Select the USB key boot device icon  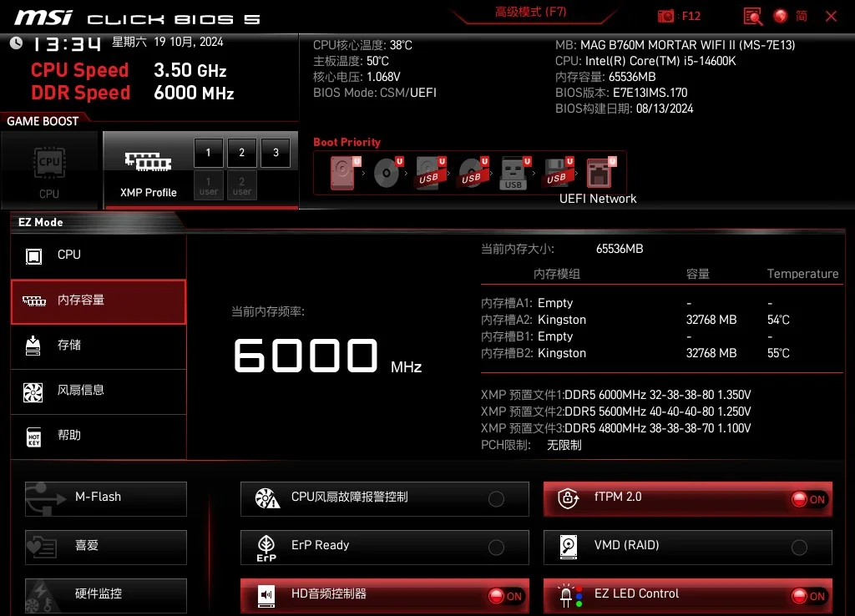tap(514, 174)
